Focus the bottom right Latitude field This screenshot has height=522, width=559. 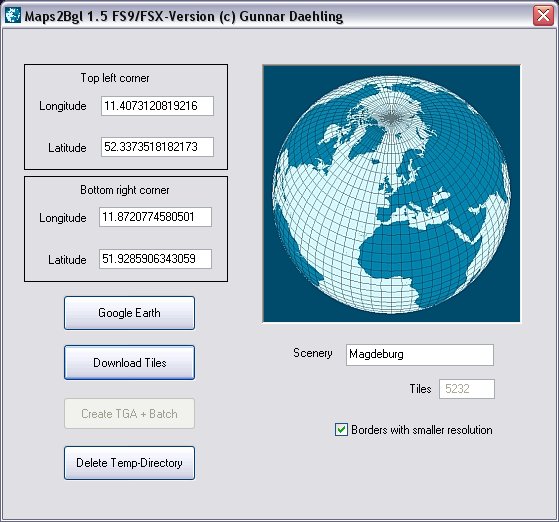coord(155,259)
